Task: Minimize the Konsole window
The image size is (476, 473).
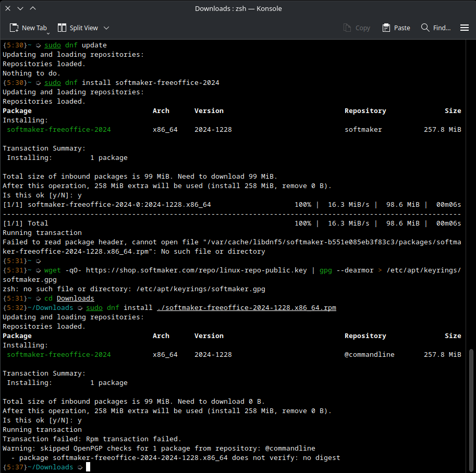Action: click(20, 8)
